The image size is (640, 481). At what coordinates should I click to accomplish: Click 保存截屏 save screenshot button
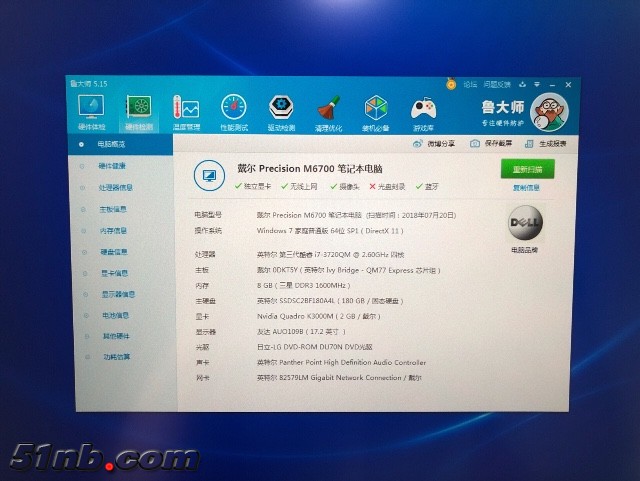tap(491, 144)
